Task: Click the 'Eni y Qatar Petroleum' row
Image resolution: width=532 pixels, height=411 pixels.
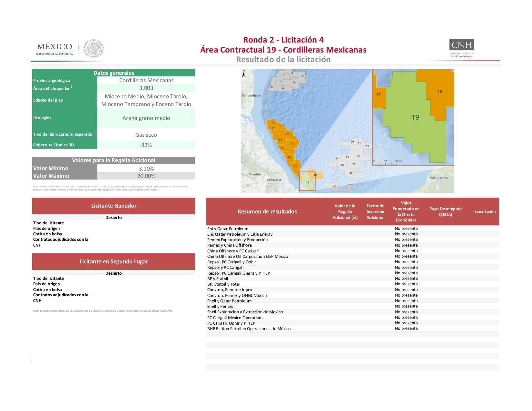Action: click(353, 229)
